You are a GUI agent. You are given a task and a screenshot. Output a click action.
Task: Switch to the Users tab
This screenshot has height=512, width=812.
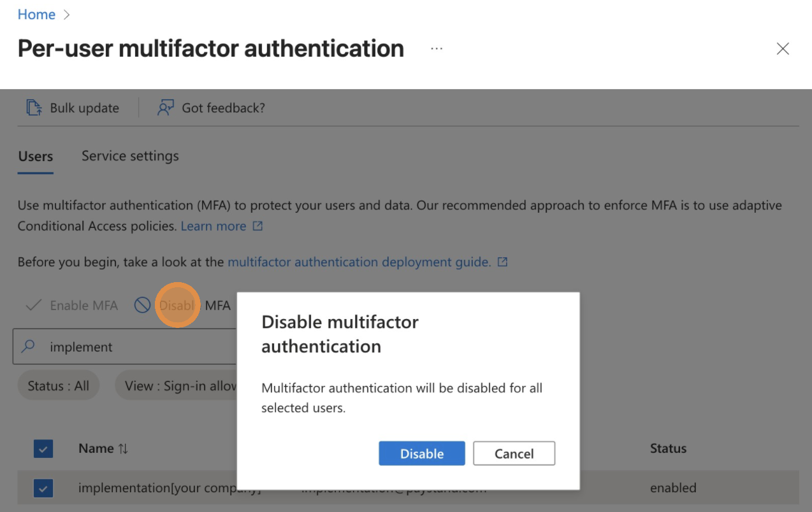coord(36,156)
